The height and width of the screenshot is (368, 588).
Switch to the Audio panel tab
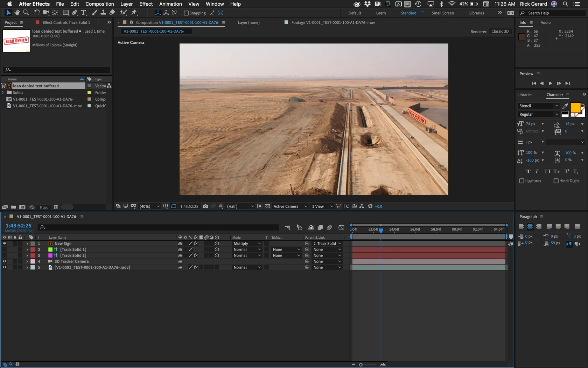545,22
